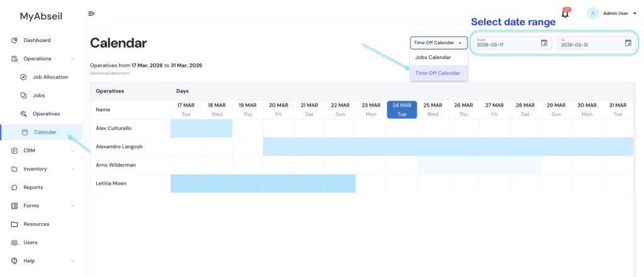Select Time Off Calendar option in list
Image resolution: width=644 pixels, height=277 pixels.
coord(438,73)
